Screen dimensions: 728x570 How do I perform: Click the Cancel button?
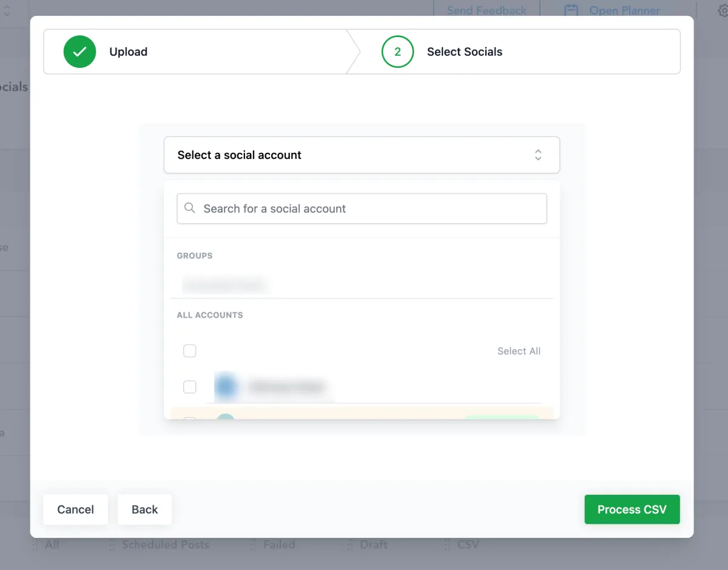tap(76, 509)
